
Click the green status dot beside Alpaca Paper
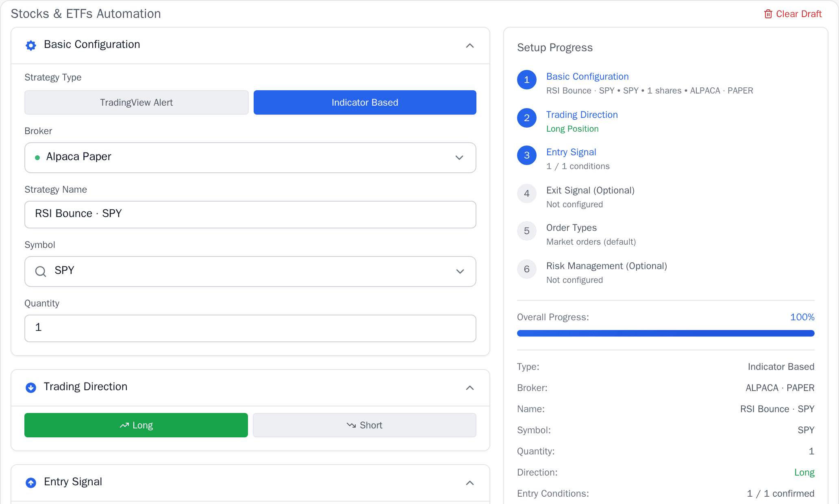37,158
